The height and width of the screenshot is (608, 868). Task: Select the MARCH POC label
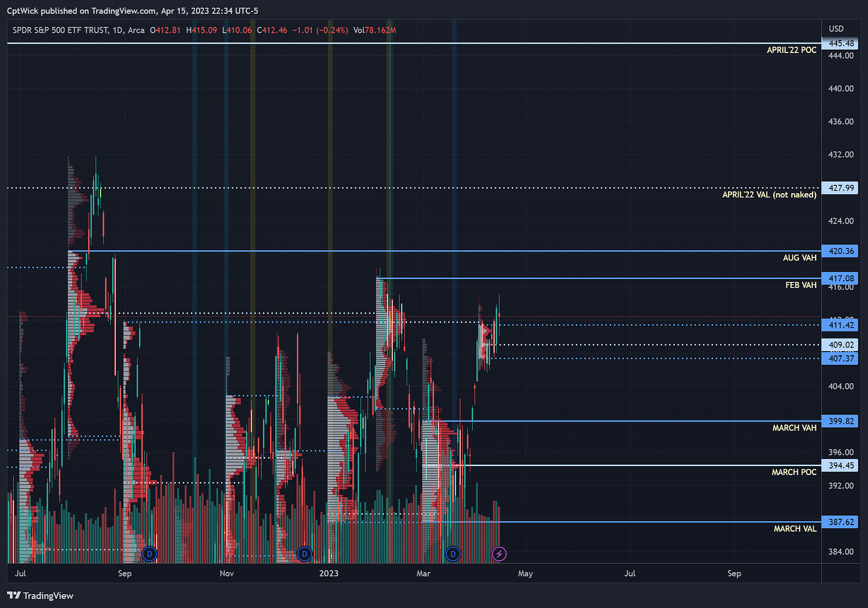[x=794, y=472]
